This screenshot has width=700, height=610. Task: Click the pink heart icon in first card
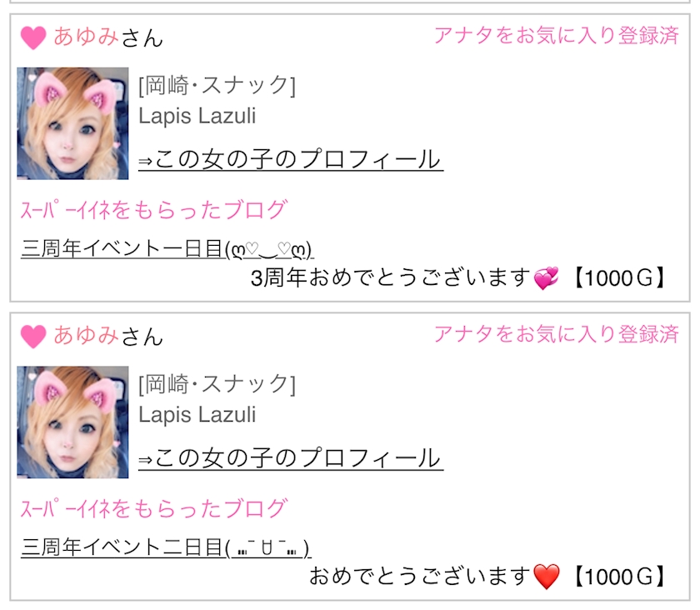pos(33,37)
